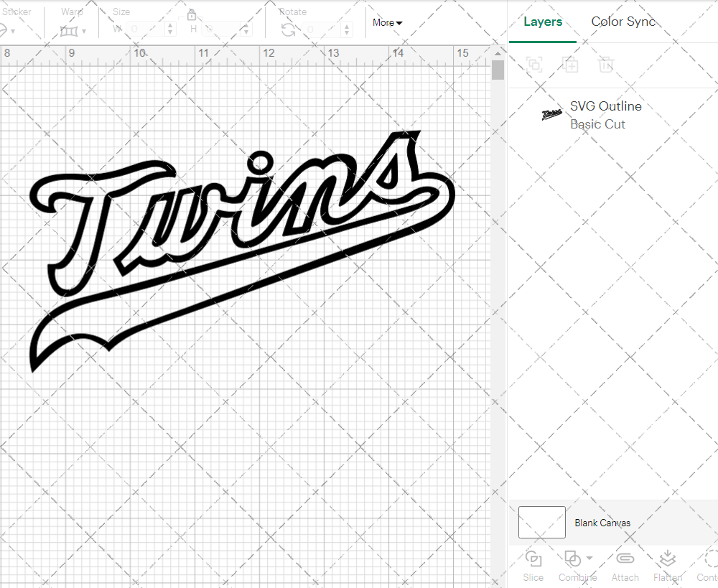The image size is (718, 588).
Task: Click the Twins layer thumbnail
Action: tap(551, 114)
